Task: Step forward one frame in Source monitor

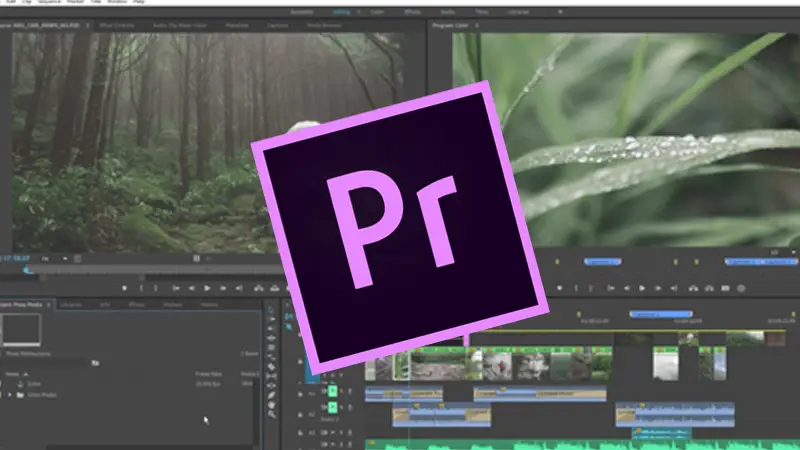Action: click(x=223, y=288)
